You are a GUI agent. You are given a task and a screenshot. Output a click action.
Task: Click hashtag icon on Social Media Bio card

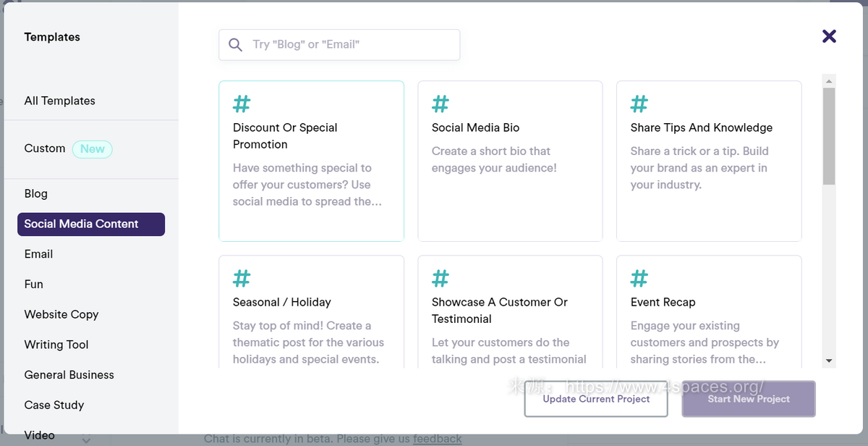(x=441, y=104)
